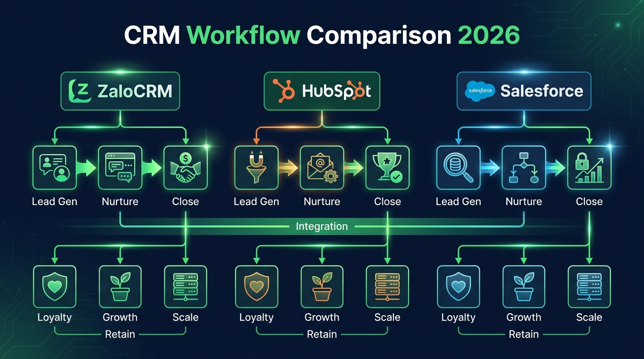Click the Integration label on the center bar
The height and width of the screenshot is (359, 644).
pos(322,227)
